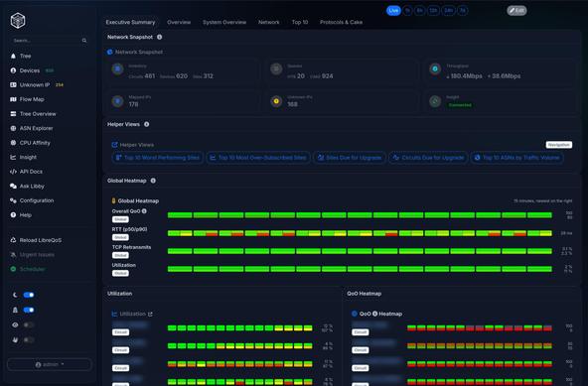588x386 pixels.
Task: Toggle dark mode switch beside moon icon
Action: coord(29,295)
